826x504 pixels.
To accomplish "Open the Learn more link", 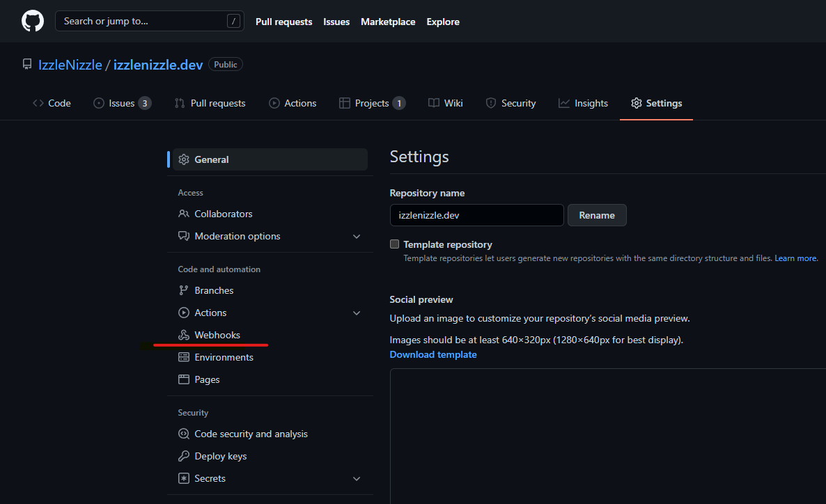I will click(x=795, y=258).
